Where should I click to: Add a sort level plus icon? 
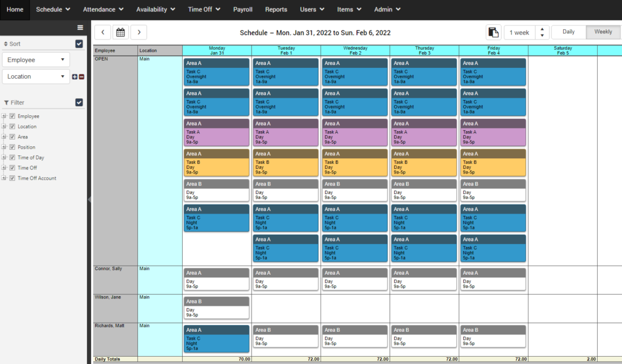coord(75,76)
